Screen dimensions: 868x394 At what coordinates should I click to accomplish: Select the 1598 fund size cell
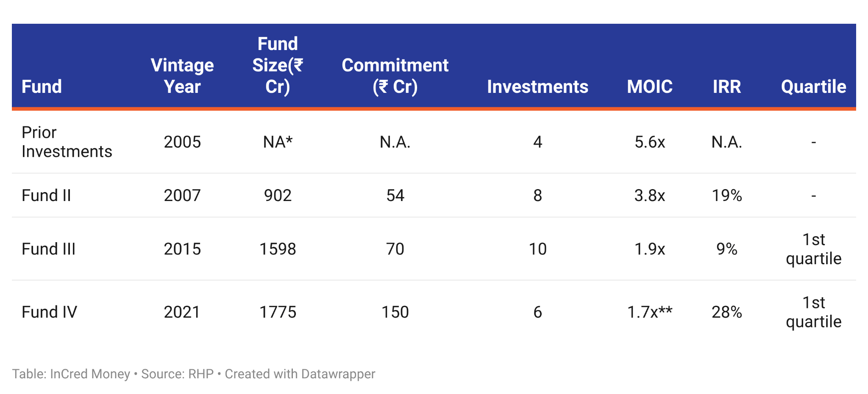(278, 249)
